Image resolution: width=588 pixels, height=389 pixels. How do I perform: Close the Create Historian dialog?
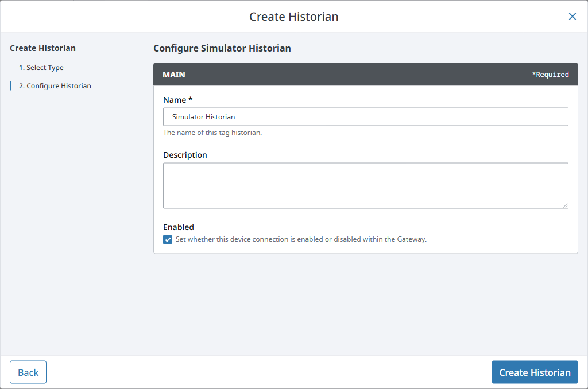coord(572,16)
